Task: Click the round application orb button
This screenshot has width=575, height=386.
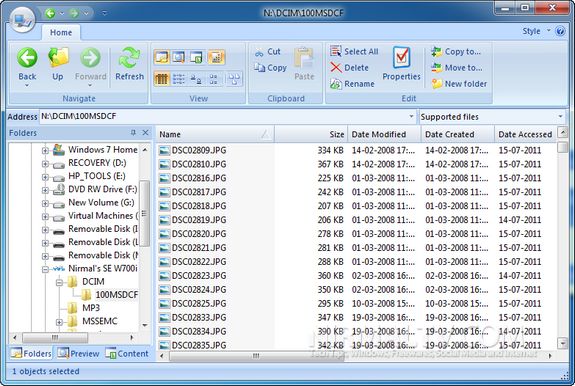Action: coord(23,20)
